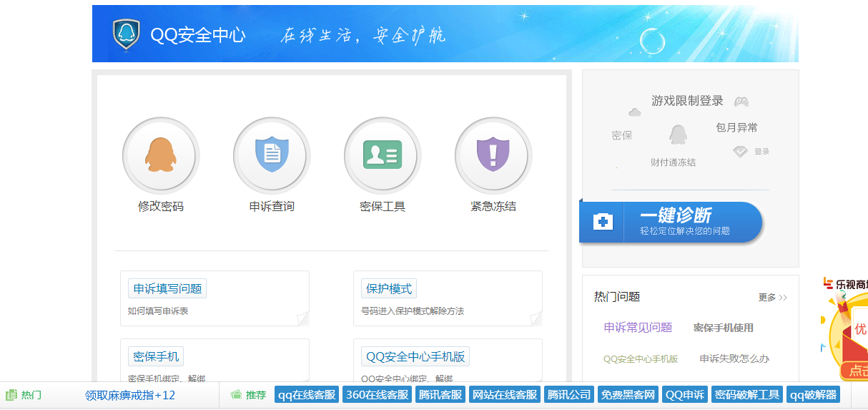Viewport: 868px width, 410px height.
Task: Click the 密保工具 text label
Action: click(x=383, y=207)
